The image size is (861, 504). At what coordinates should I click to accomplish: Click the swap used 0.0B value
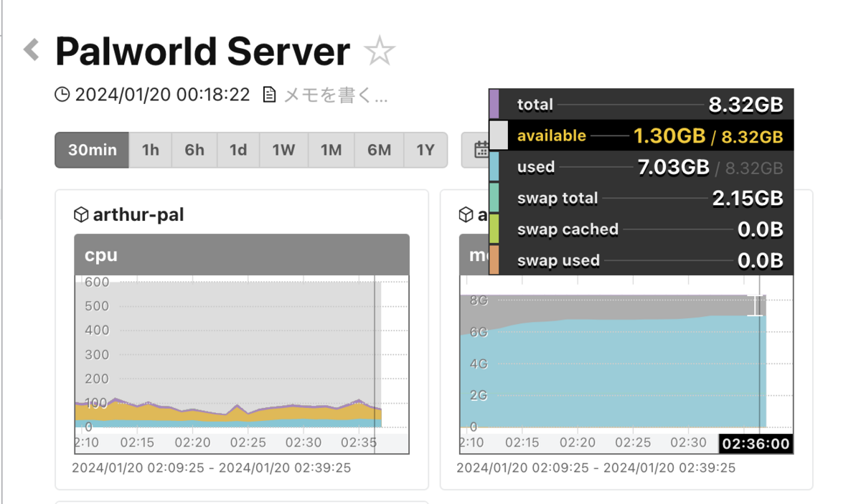coord(761,261)
